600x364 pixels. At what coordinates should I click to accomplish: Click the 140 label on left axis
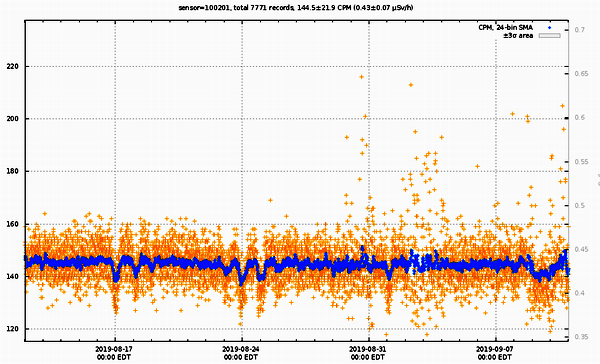[12, 277]
